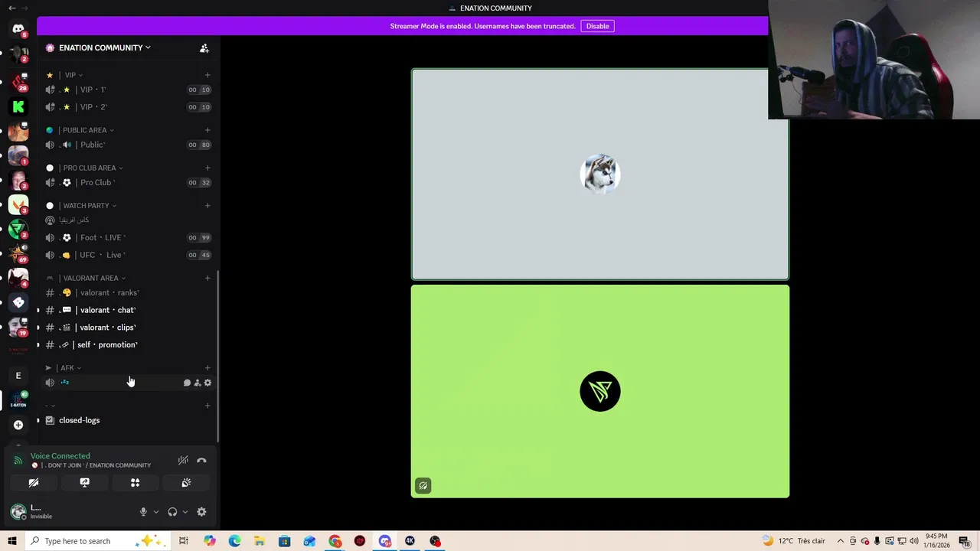Join UFC Live voice channel
Viewport: 980px width, 551px height.
click(128, 255)
